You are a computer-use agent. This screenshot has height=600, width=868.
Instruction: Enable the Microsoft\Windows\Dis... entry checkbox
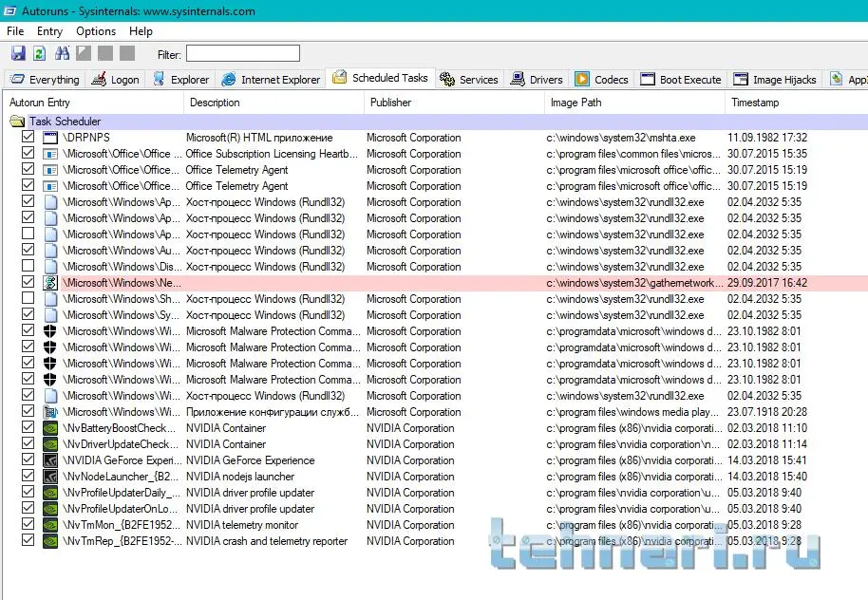pos(28,266)
